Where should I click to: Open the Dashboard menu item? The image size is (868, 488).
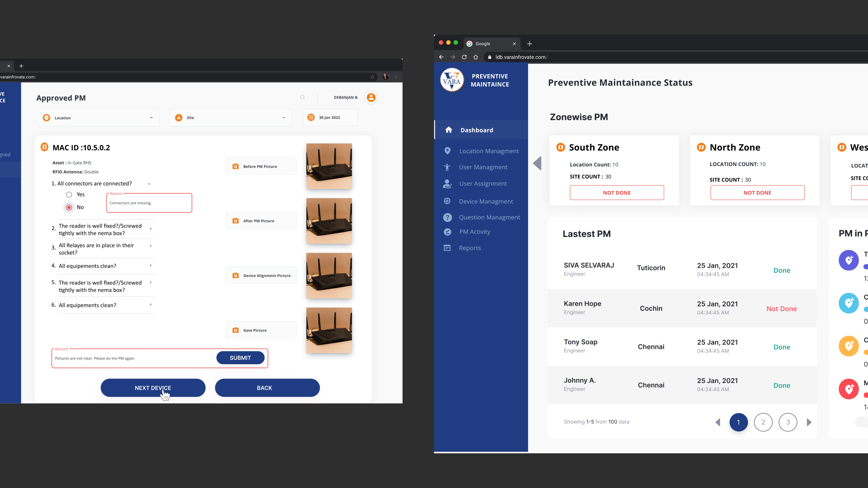click(x=477, y=130)
